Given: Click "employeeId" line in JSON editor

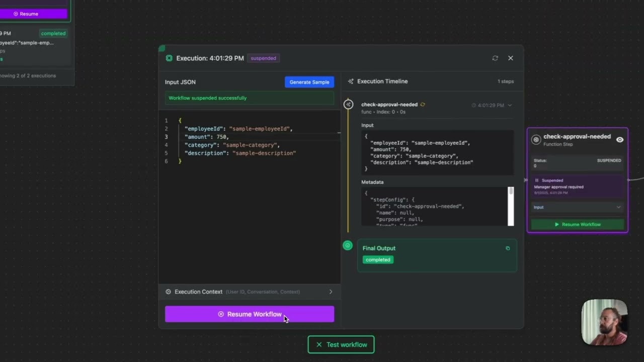Looking at the screenshot, I should 238,129.
